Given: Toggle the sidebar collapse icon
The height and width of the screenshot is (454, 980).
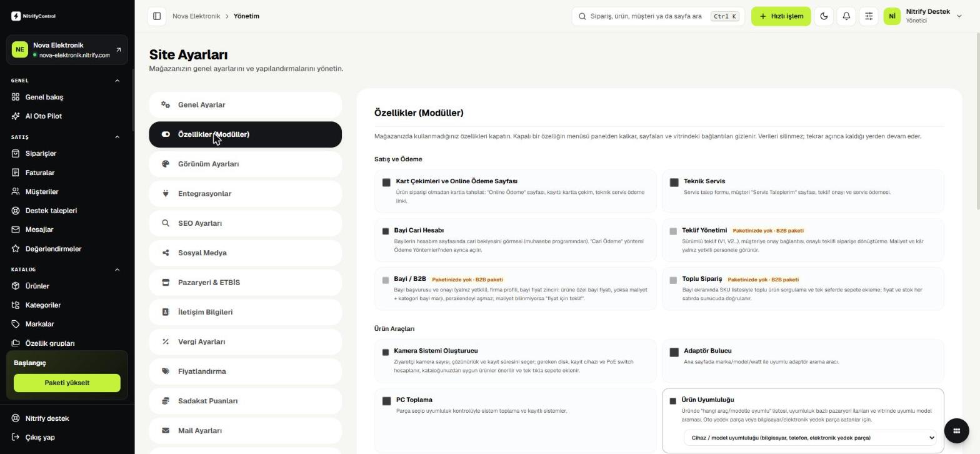Looking at the screenshot, I should pos(157,16).
